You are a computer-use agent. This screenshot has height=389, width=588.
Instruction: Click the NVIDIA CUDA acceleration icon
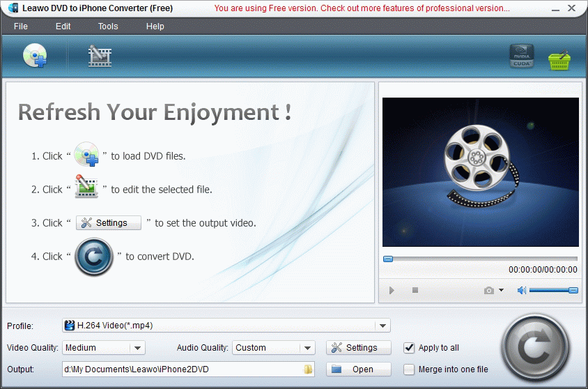pyautogui.click(x=521, y=56)
